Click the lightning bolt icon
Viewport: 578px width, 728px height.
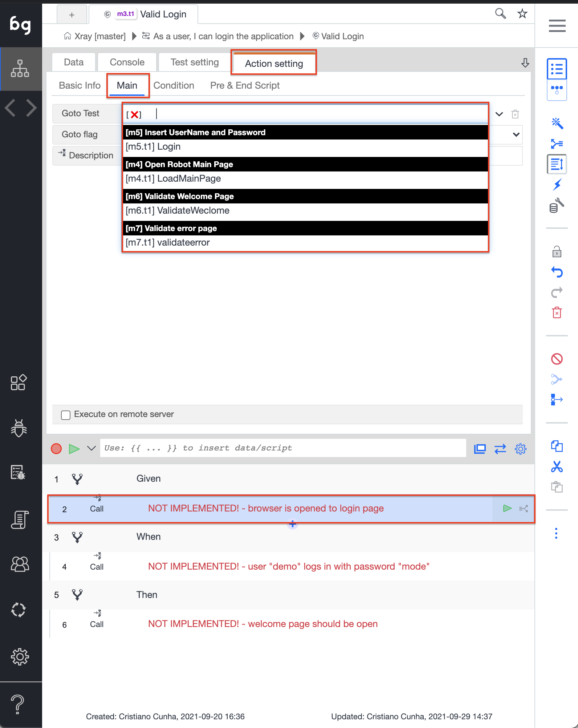557,185
